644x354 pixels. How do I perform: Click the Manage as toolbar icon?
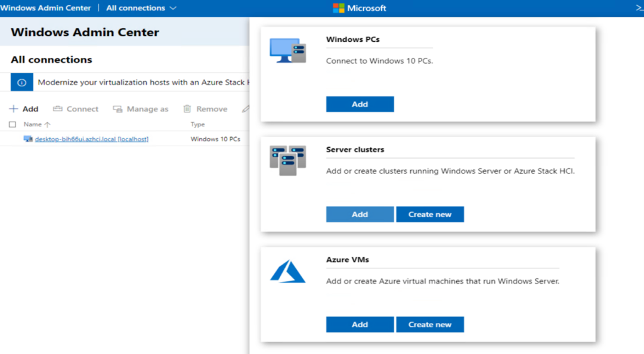pyautogui.click(x=117, y=109)
